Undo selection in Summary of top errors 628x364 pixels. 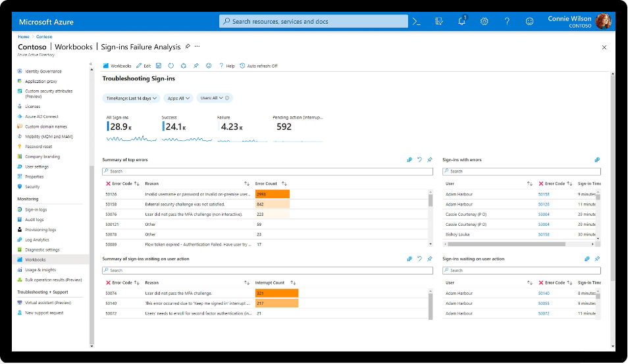419,160
